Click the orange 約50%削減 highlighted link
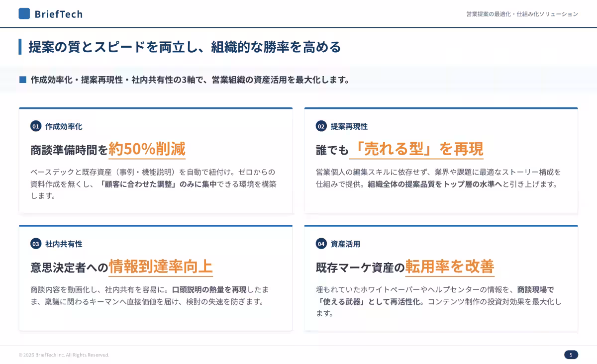The height and width of the screenshot is (364, 597). point(147,149)
